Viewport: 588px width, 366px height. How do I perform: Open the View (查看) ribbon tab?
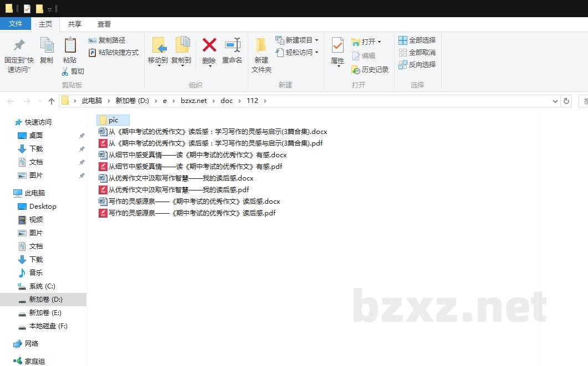(104, 24)
